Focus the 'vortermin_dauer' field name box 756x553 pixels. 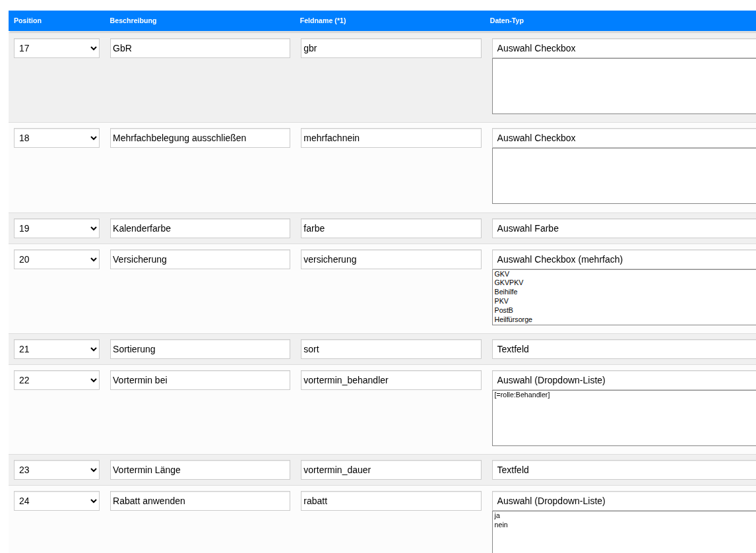click(x=391, y=470)
